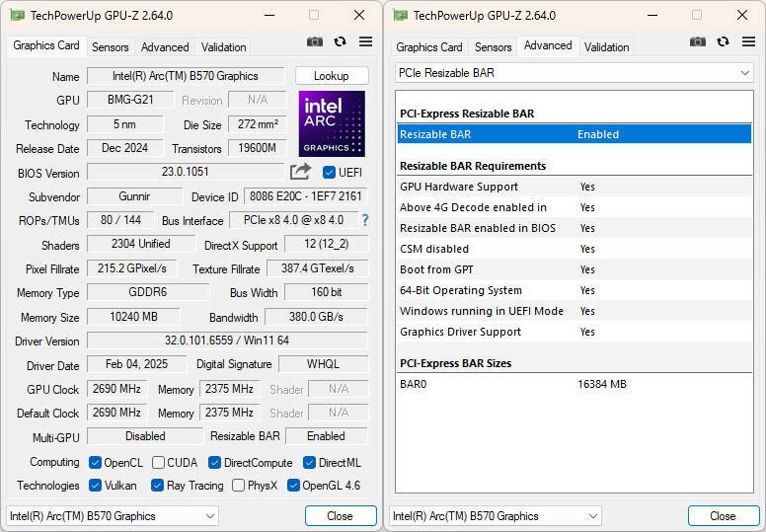Click the BIOS Version field 23.0.1051
Image resolution: width=766 pixels, height=532 pixels.
coord(186,172)
